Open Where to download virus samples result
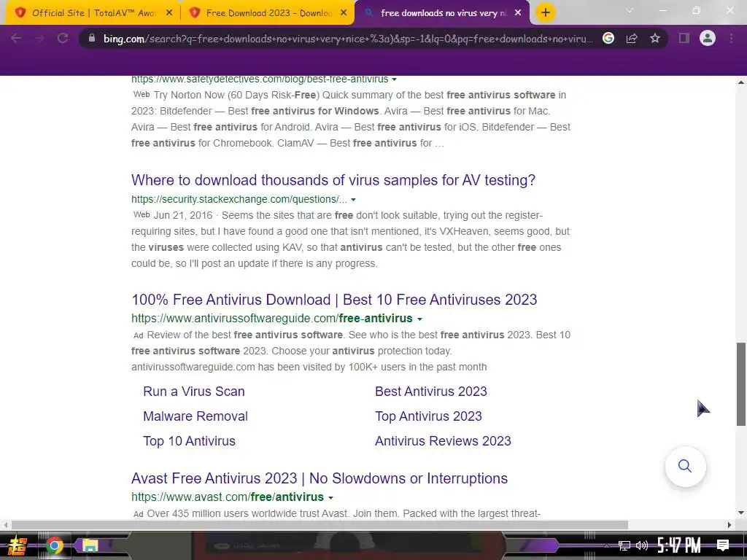The width and height of the screenshot is (747, 560). coord(333,180)
